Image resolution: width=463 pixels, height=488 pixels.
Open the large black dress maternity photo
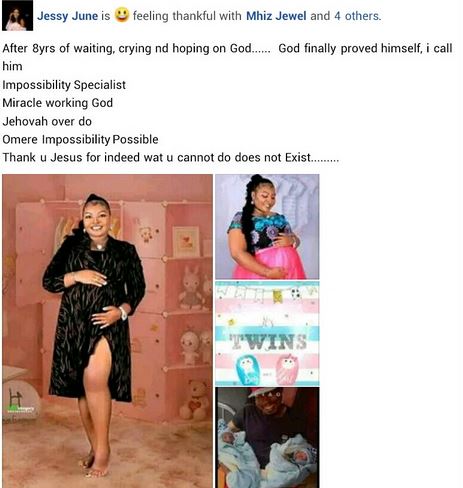[107, 331]
